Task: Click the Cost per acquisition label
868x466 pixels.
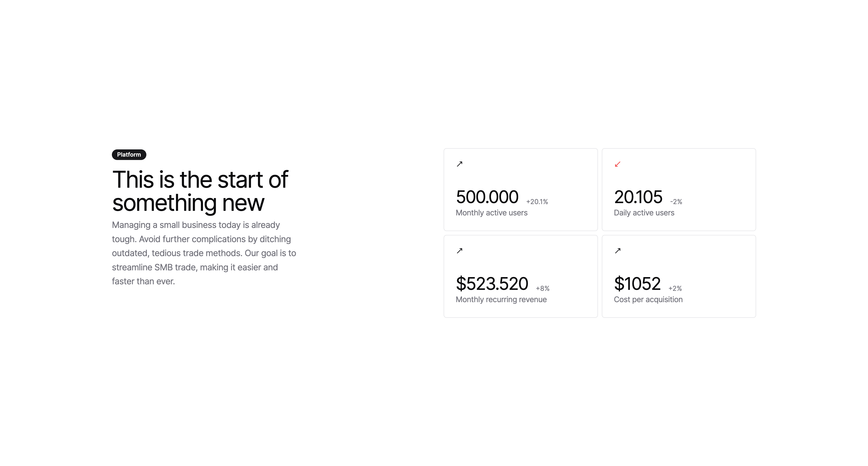Action: click(x=648, y=300)
